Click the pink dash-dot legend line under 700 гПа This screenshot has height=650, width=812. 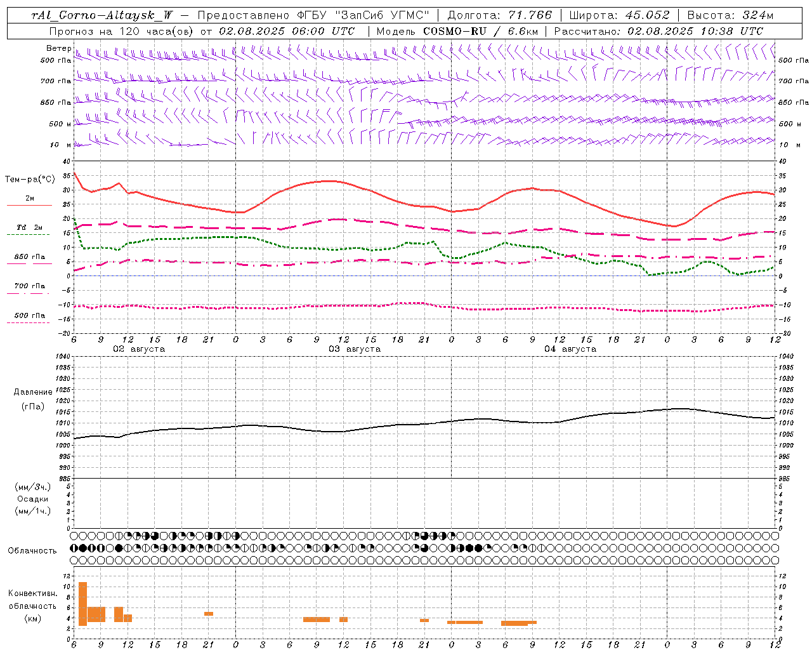click(28, 293)
